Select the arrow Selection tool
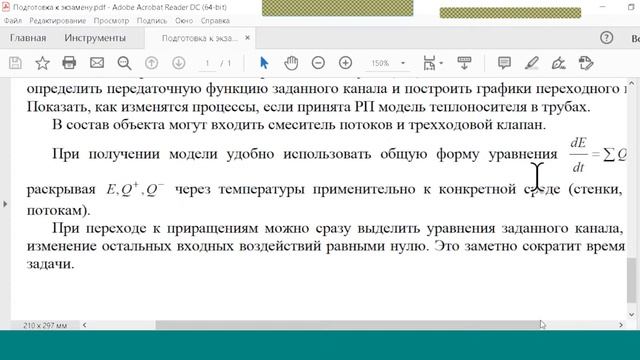640x360 pixels. 264,63
